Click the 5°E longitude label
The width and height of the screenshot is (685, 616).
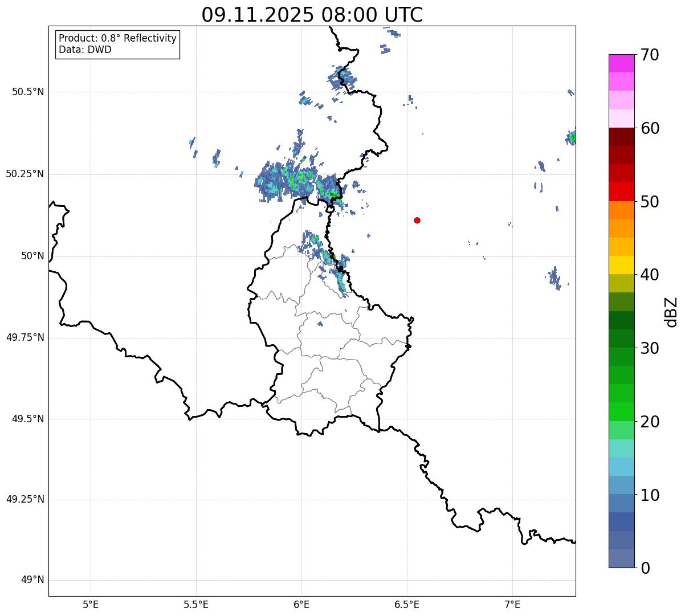pos(91,605)
